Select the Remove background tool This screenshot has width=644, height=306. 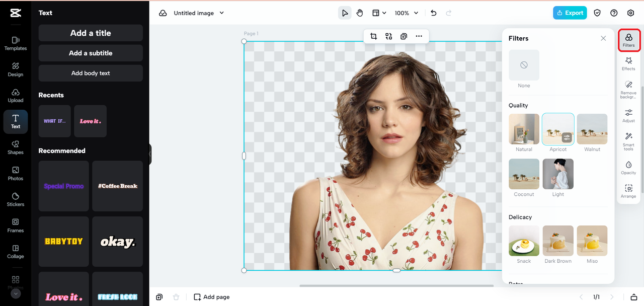point(628,89)
